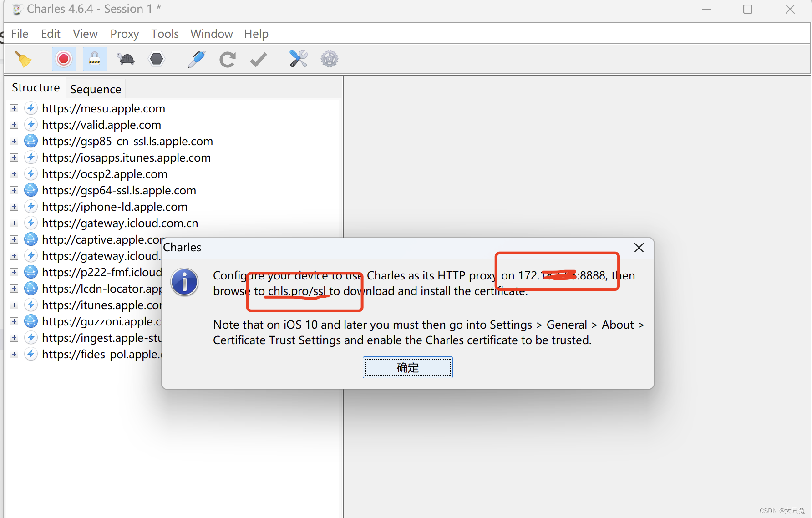Expand the fides-pol.apple node
Image resolution: width=812 pixels, height=518 pixels.
pyautogui.click(x=14, y=354)
